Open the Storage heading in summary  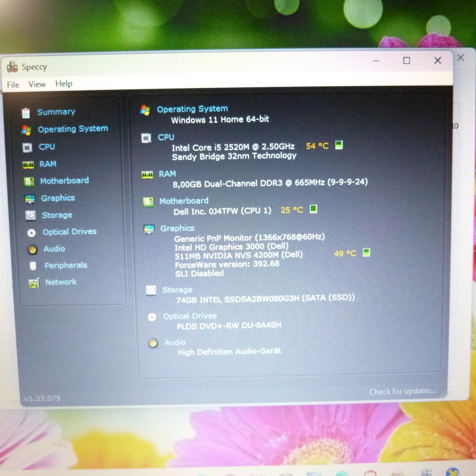177,290
